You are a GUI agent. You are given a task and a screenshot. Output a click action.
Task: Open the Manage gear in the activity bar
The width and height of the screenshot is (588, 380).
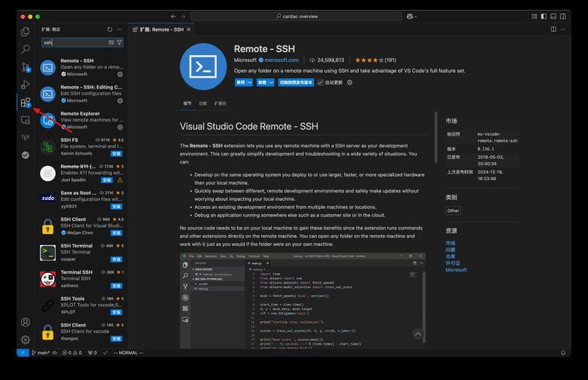point(25,340)
